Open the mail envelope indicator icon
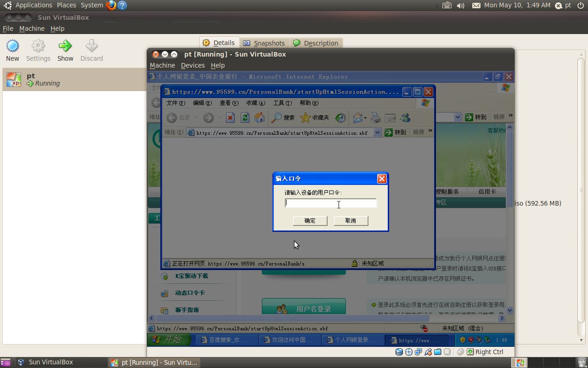 tap(476, 6)
